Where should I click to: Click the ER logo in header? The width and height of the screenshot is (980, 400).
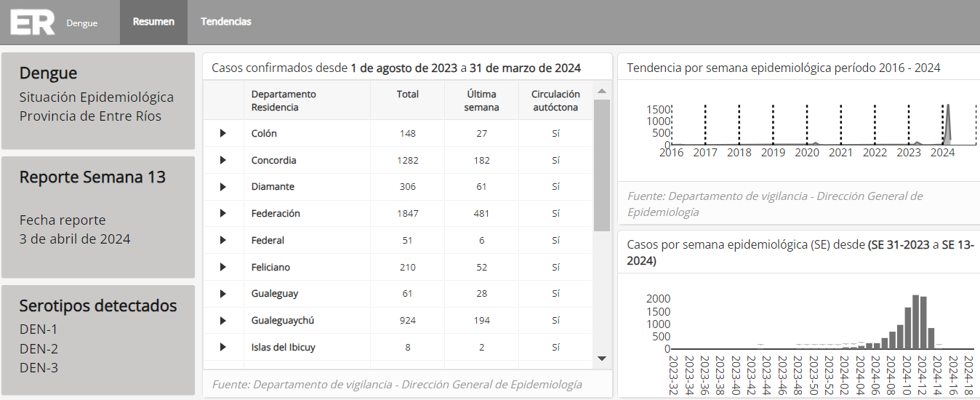33,23
